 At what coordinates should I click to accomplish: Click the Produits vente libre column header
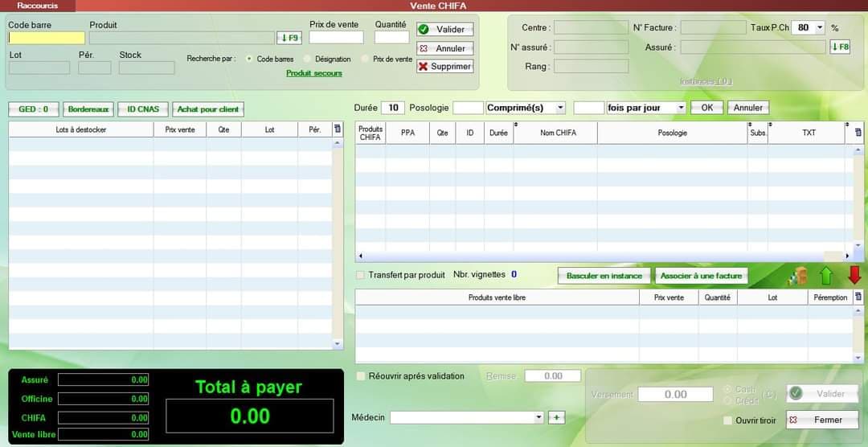click(497, 297)
